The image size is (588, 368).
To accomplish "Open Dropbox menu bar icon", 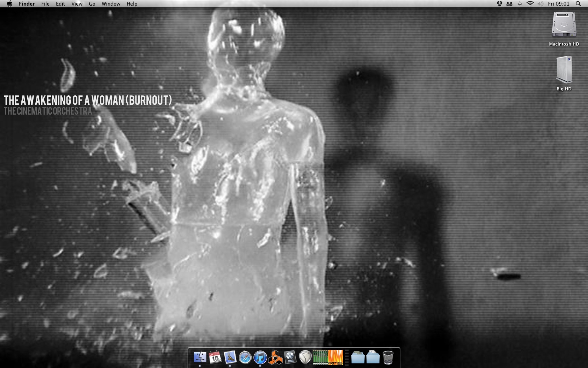I will coord(499,4).
